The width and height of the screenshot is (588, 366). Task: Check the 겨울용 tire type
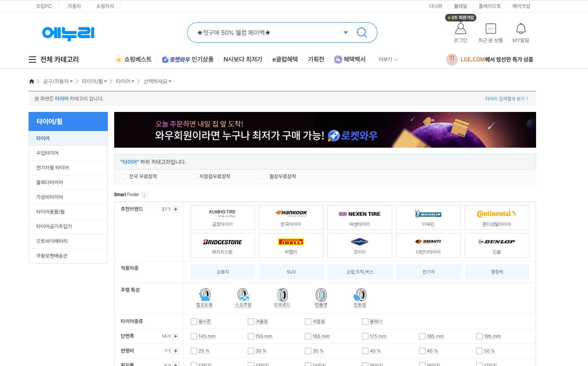coord(251,322)
